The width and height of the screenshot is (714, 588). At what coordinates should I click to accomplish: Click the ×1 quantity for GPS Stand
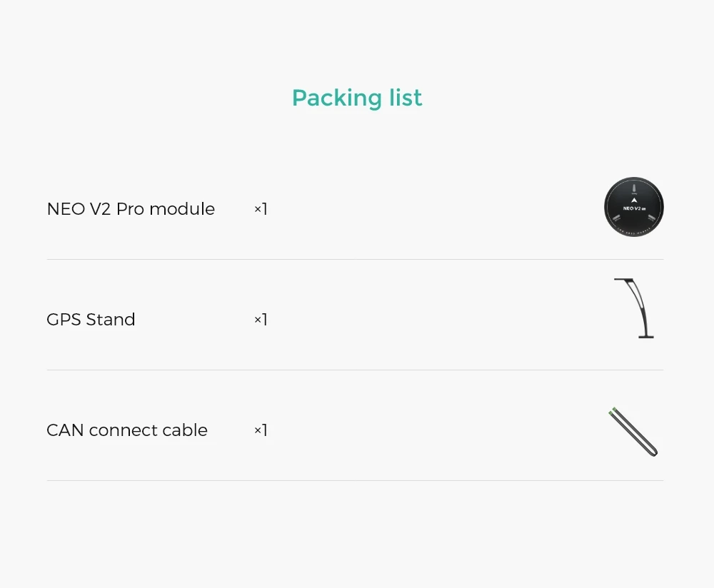point(261,320)
